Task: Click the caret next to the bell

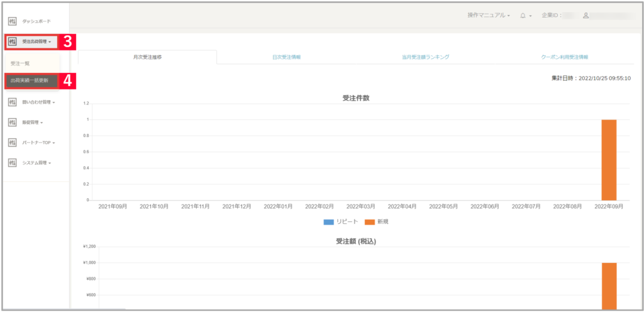Action: click(530, 16)
